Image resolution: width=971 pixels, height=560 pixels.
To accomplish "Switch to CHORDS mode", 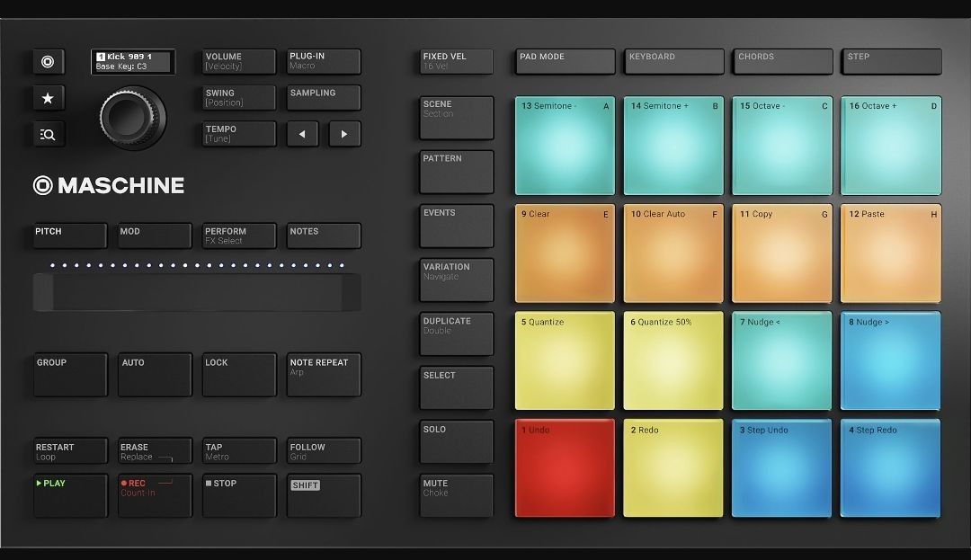I will tap(783, 62).
